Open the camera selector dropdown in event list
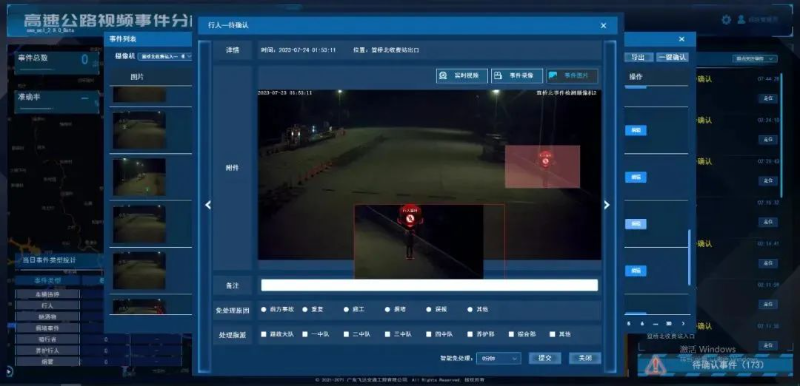The image size is (800, 386). 164,56
